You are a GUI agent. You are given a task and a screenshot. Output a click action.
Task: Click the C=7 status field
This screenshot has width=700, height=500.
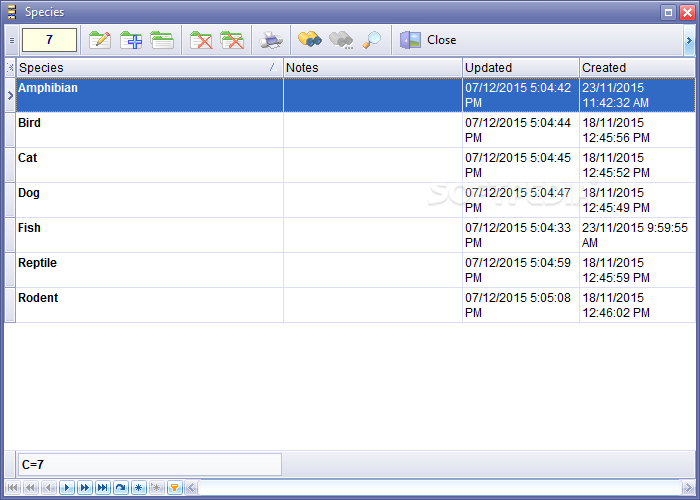(x=150, y=464)
